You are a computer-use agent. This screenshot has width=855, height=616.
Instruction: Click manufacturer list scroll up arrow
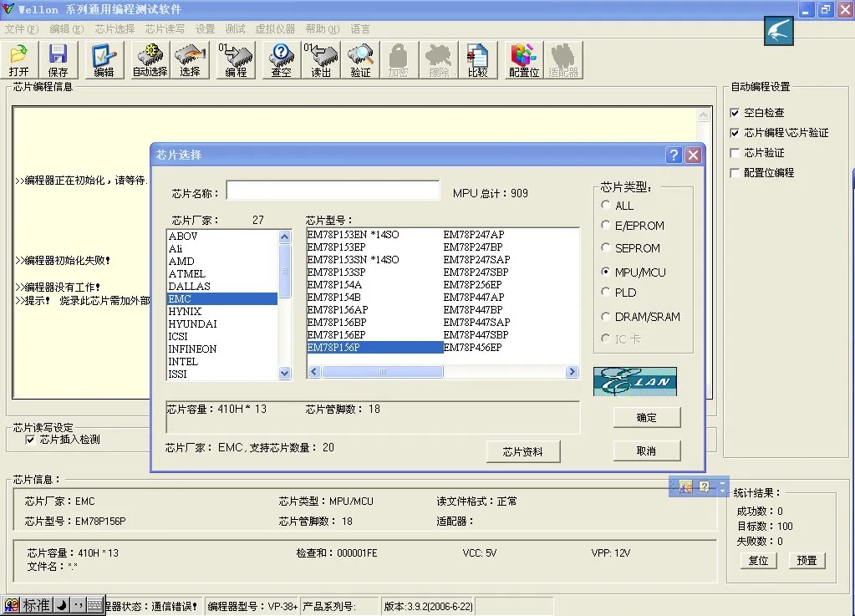click(x=285, y=237)
